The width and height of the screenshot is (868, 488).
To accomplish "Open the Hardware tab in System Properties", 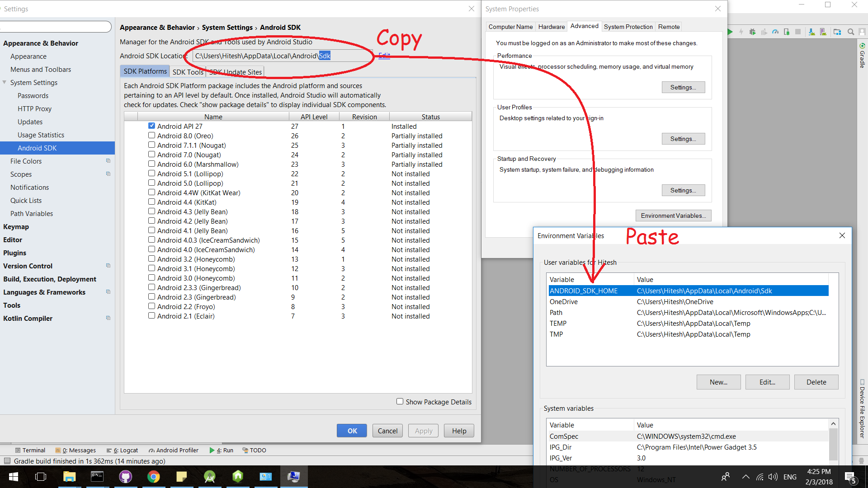I will click(x=551, y=27).
